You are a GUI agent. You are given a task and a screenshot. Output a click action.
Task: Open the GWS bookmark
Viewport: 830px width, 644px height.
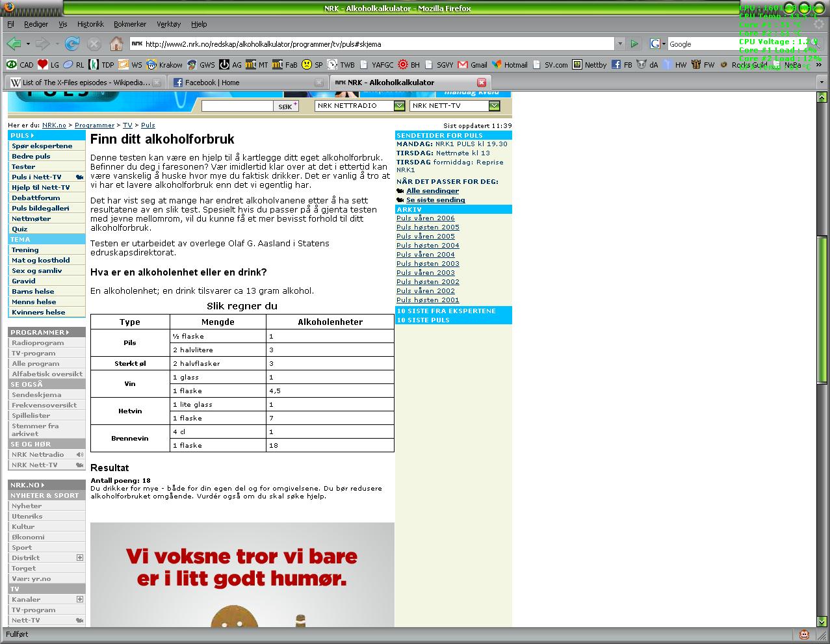[x=201, y=64]
